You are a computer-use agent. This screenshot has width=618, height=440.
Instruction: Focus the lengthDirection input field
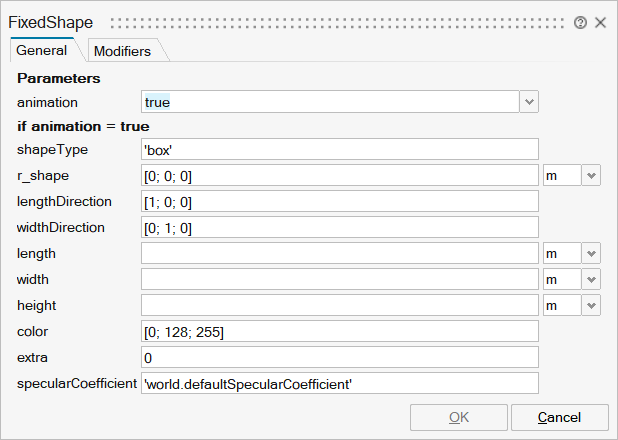tap(340, 202)
